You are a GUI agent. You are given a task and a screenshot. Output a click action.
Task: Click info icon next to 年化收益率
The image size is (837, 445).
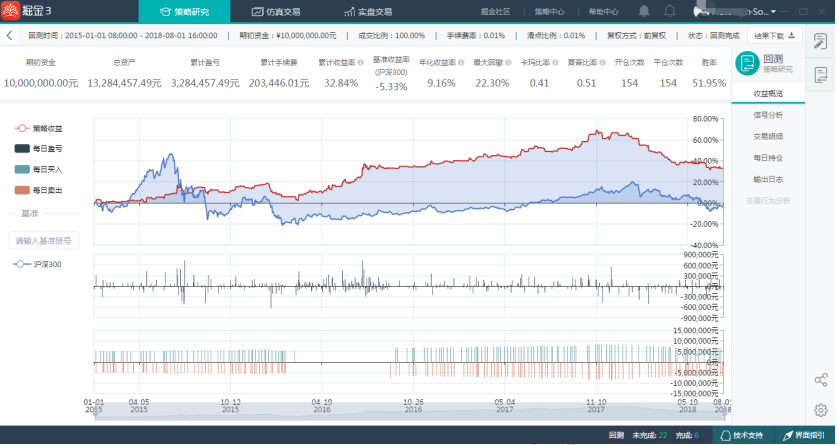tap(461, 62)
